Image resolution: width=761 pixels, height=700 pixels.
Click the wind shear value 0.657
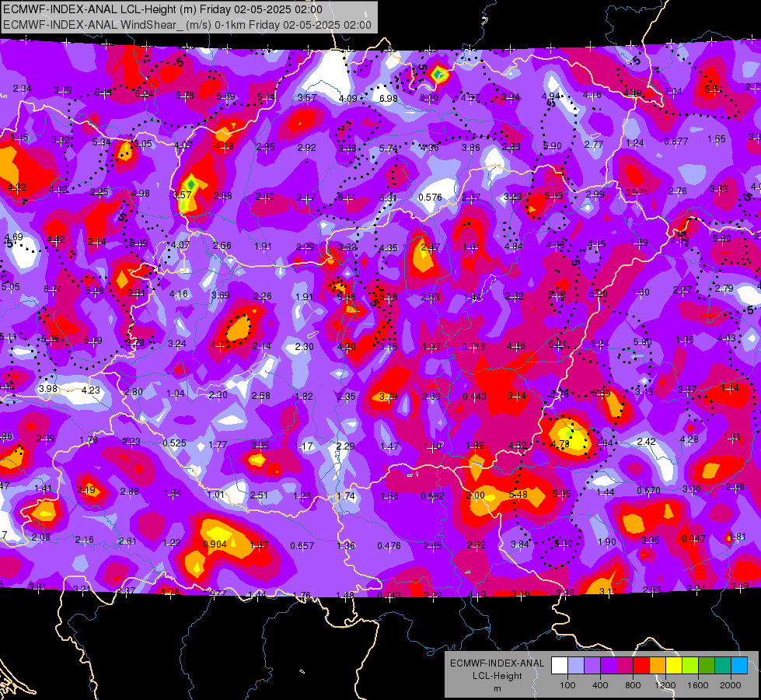(x=302, y=545)
